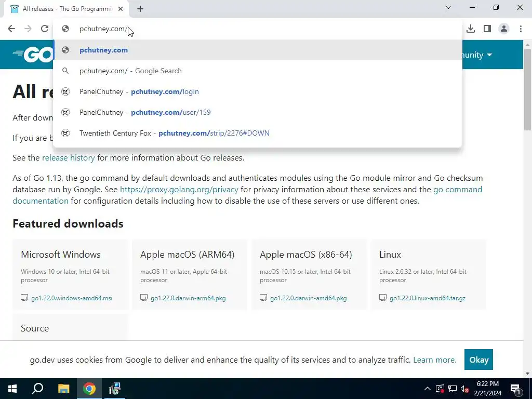Choose the pchutney.com top suggestion
This screenshot has width=532, height=399.
pyautogui.click(x=258, y=50)
